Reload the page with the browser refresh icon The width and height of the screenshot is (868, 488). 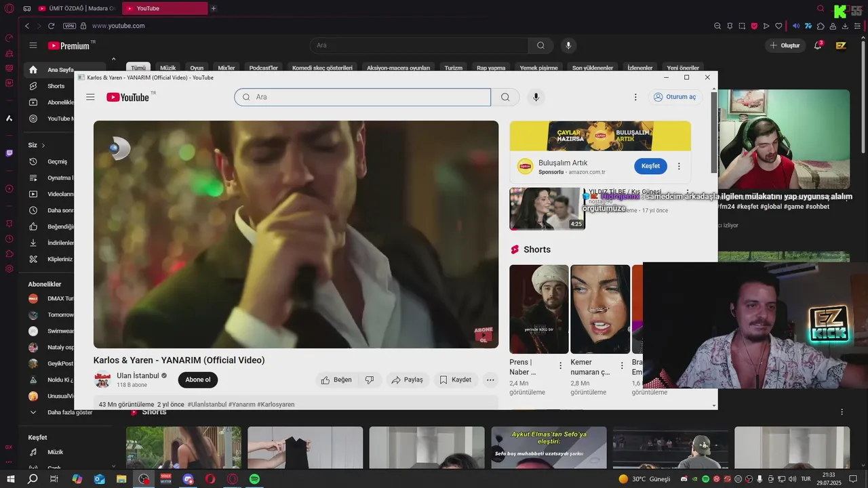click(51, 26)
